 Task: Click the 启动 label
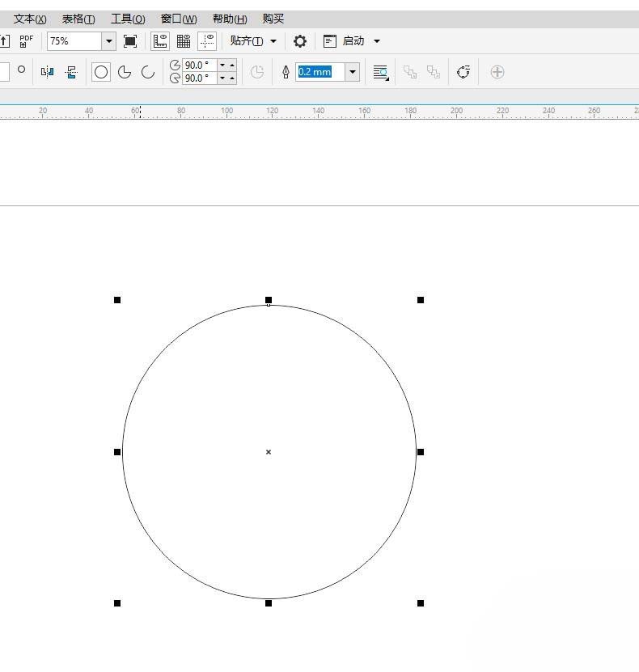pos(353,41)
